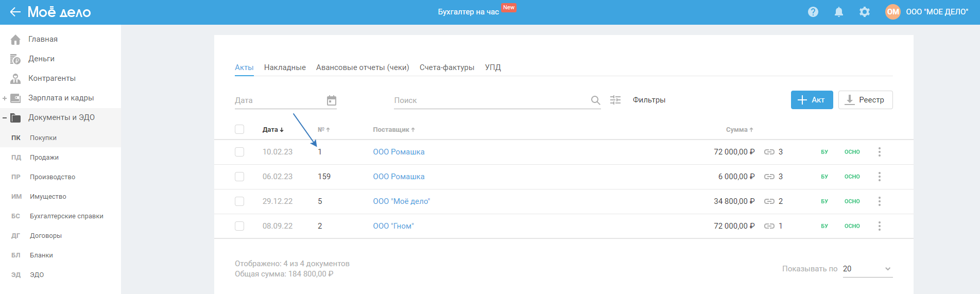Select the checkbox for act dated 29.12.22
This screenshot has height=294, width=980.
click(239, 201)
